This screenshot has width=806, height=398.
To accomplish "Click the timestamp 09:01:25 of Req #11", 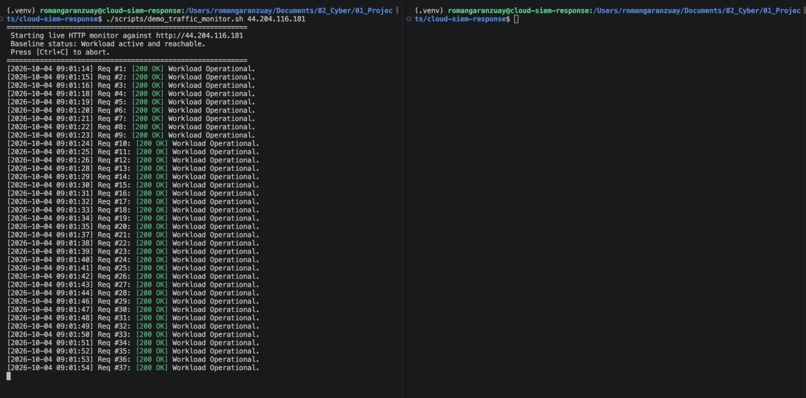I will point(75,152).
